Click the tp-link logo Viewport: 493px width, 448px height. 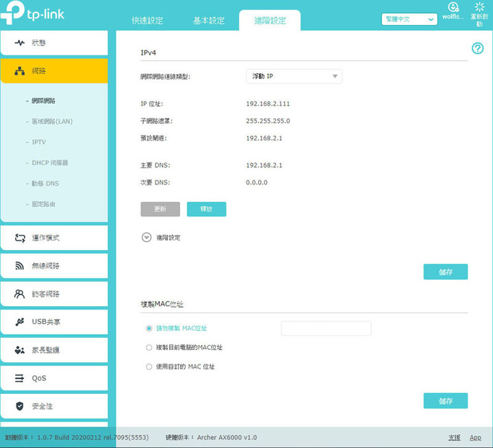tap(32, 12)
